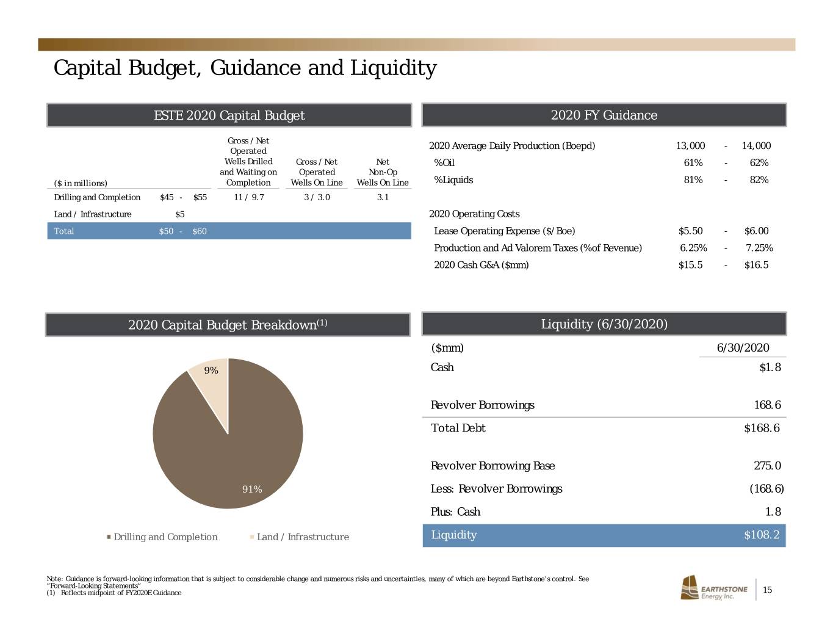
Task: Click the Gross / Net Operated Wells On Line header
Action: 317,172
